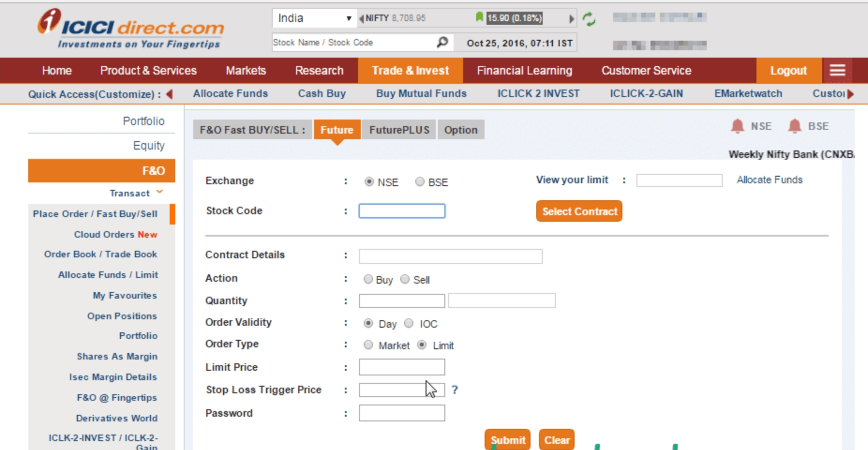Open My Favourites sidebar link

(125, 295)
